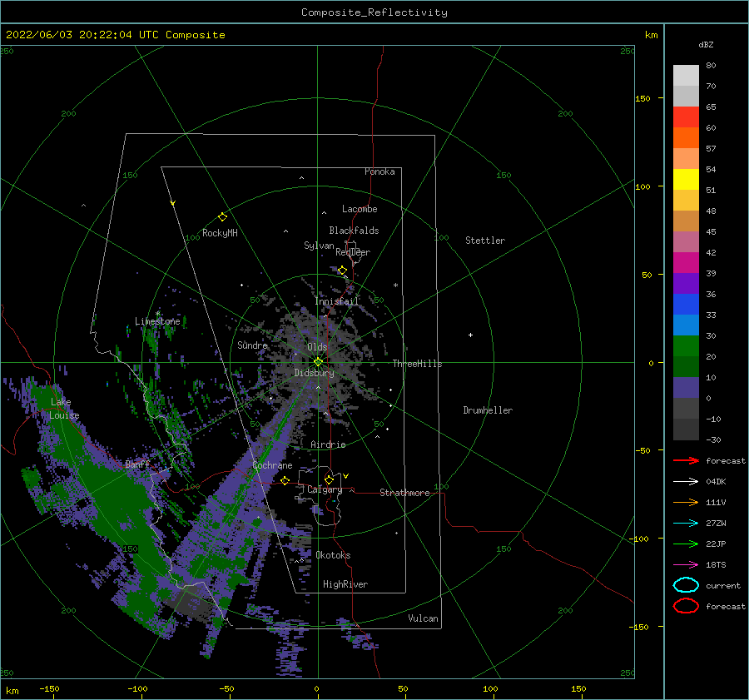Click the Blackfalds label
This screenshot has width=749, height=700.
354,231
